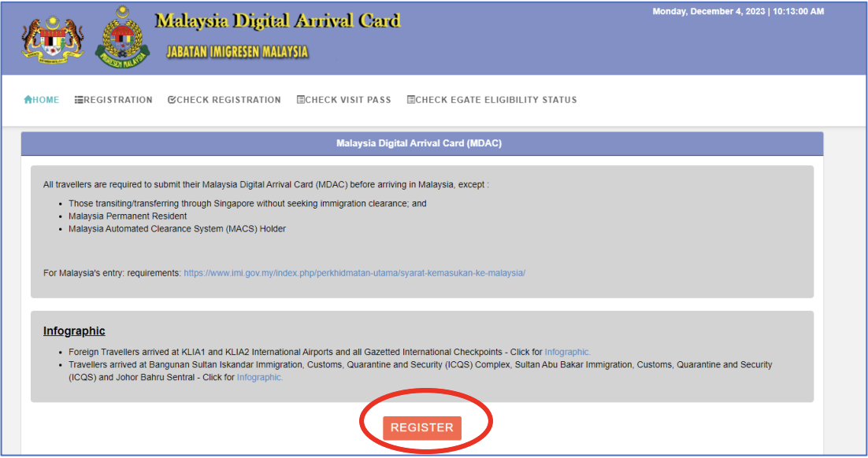Open the Infographic link for KLIA foreign travellers

click(x=567, y=352)
